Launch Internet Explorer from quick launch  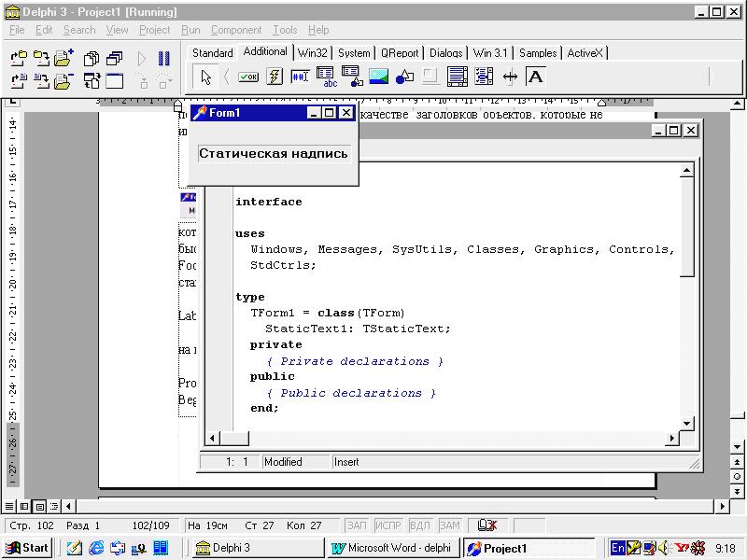tap(96, 548)
